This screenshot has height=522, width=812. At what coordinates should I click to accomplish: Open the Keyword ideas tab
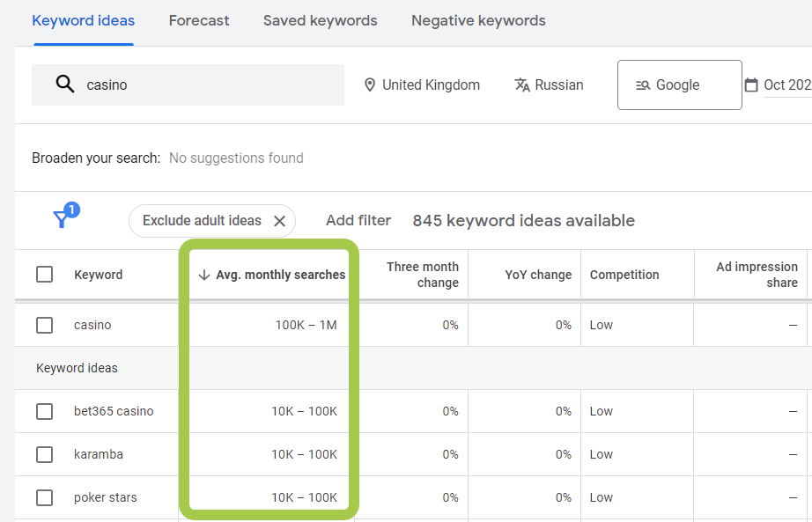click(84, 21)
